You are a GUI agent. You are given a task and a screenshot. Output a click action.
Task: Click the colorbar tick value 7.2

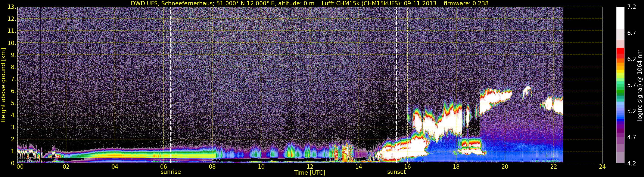pos(632,7)
